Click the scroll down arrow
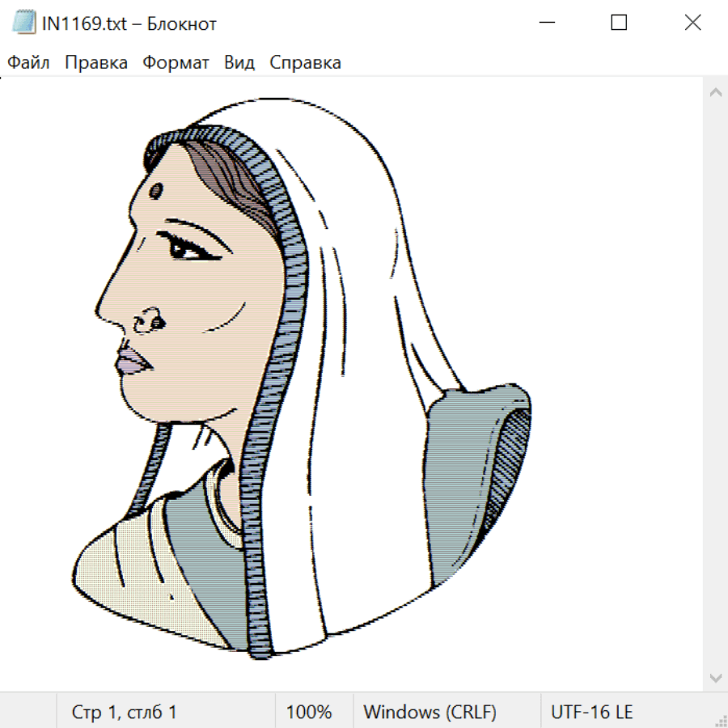The width and height of the screenshot is (728, 728). pyautogui.click(x=715, y=677)
